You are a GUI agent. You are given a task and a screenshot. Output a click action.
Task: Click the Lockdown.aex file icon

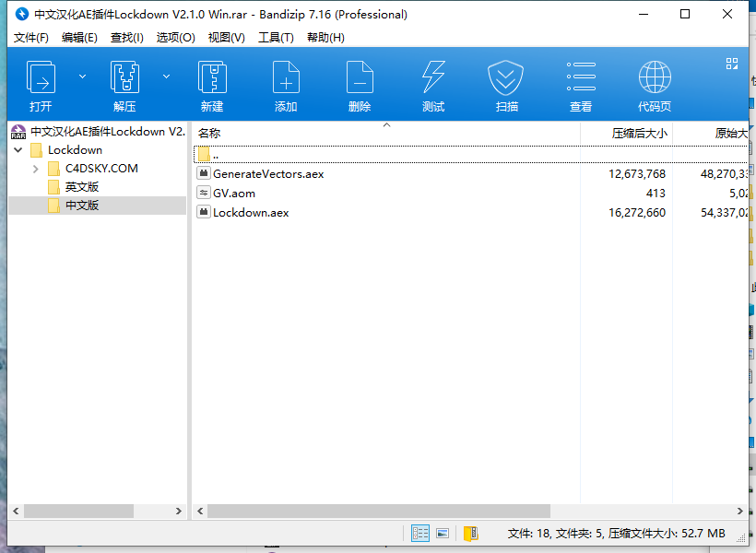pos(204,212)
